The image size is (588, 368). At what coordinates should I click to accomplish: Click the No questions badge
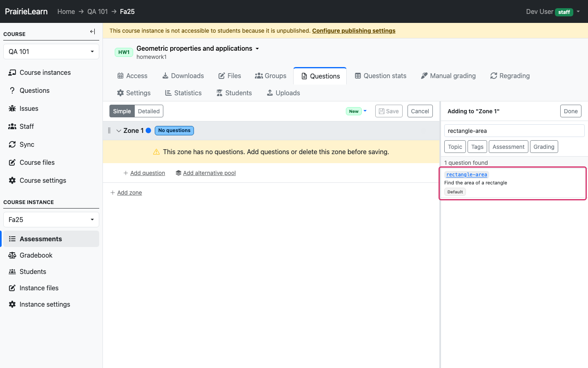pos(174,130)
